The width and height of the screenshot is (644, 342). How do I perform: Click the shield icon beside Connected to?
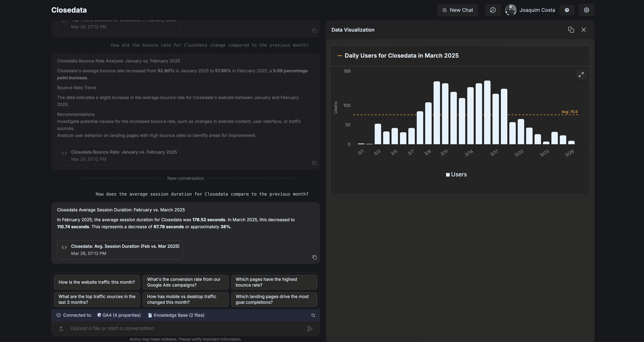tap(59, 315)
